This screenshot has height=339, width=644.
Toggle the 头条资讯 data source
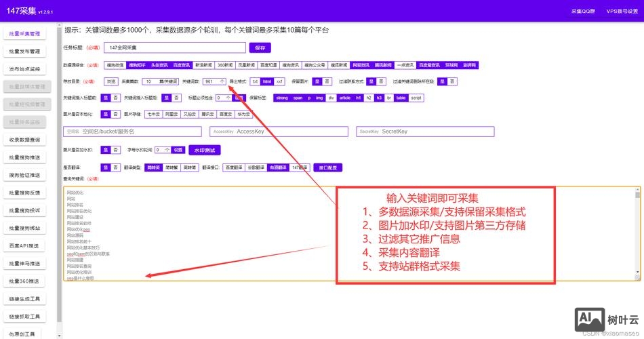pos(159,65)
